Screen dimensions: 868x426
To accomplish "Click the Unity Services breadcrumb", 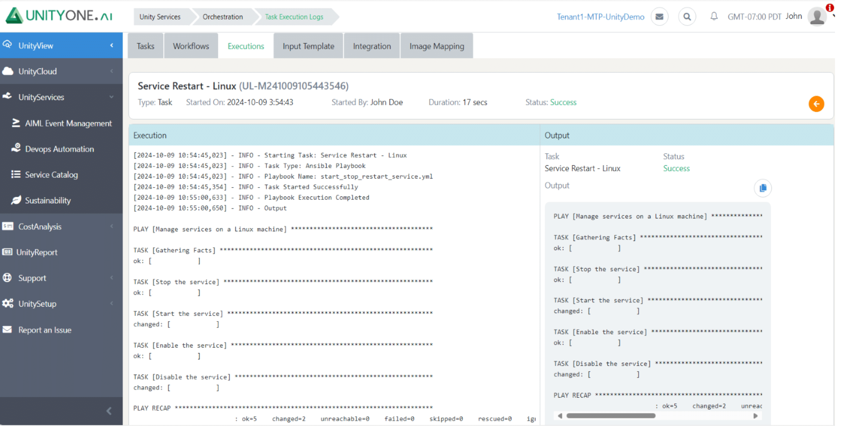I will tap(160, 17).
